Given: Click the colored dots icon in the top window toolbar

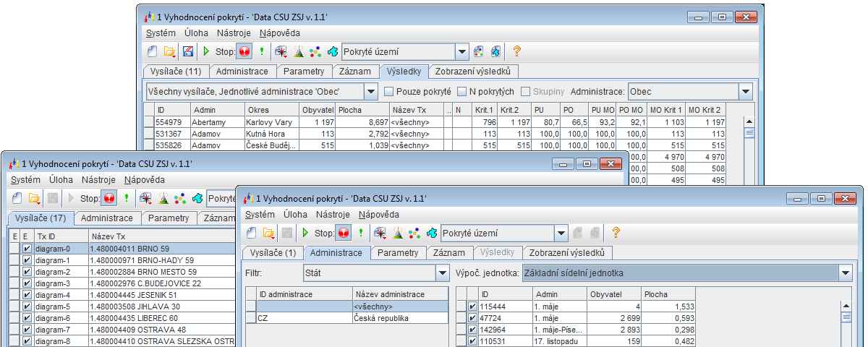Looking at the screenshot, I should (315, 52).
